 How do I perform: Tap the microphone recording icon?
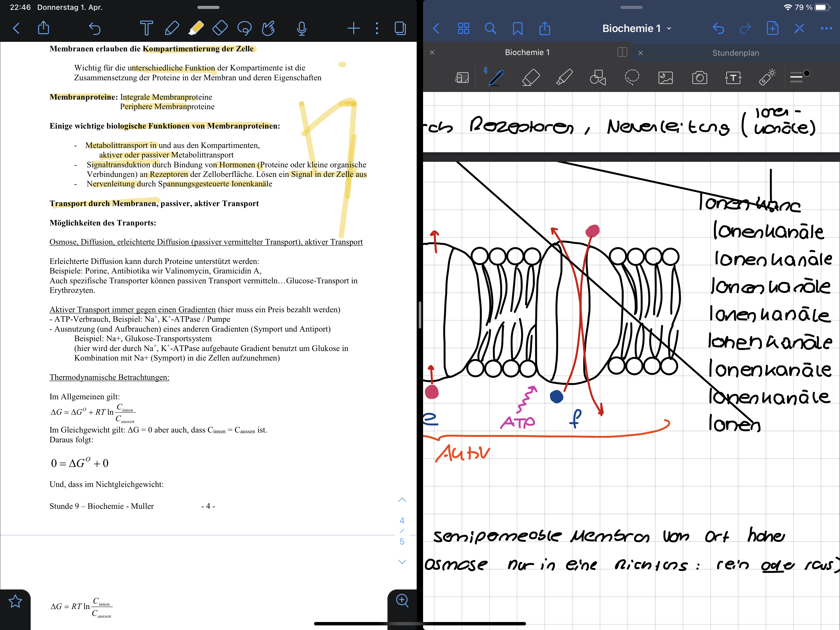click(x=302, y=28)
